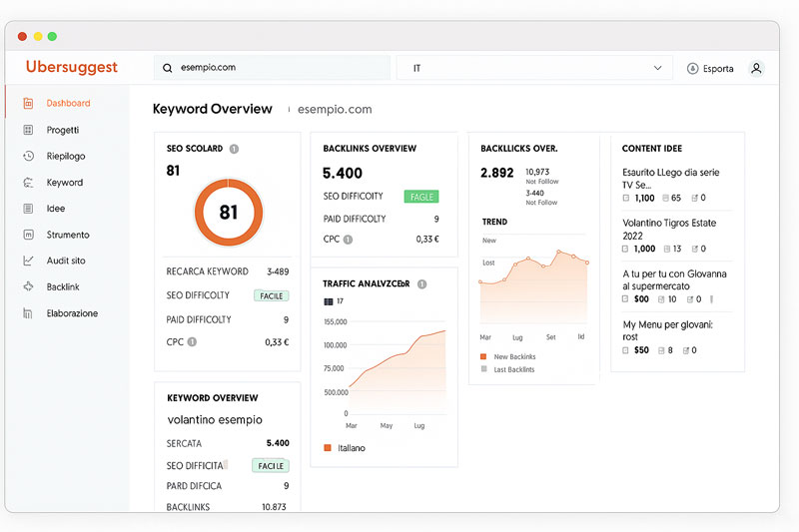Click the esempio.com search field

(272, 68)
